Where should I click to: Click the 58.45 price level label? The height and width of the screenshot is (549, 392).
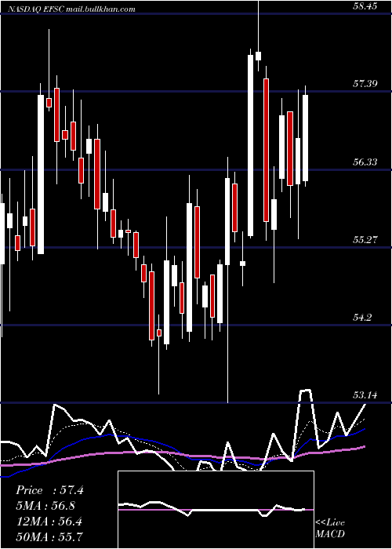(x=365, y=6)
